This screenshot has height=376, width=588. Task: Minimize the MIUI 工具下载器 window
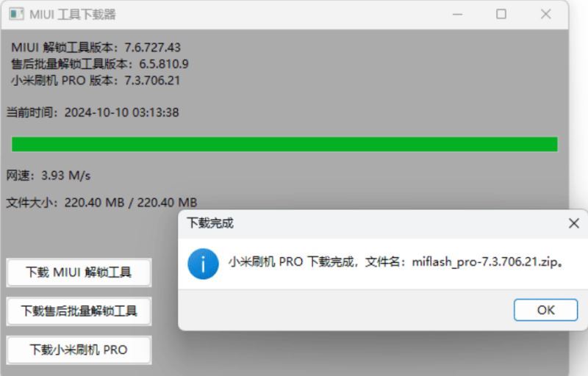457,15
